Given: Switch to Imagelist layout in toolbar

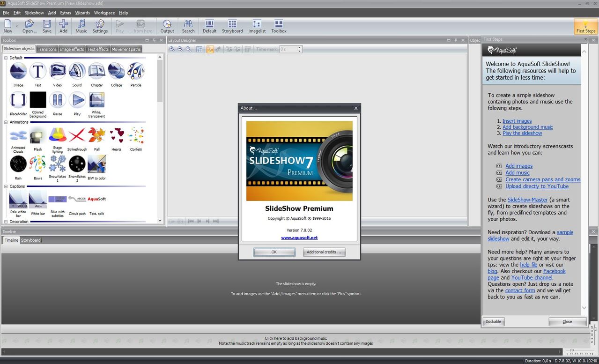Looking at the screenshot, I should (x=257, y=26).
